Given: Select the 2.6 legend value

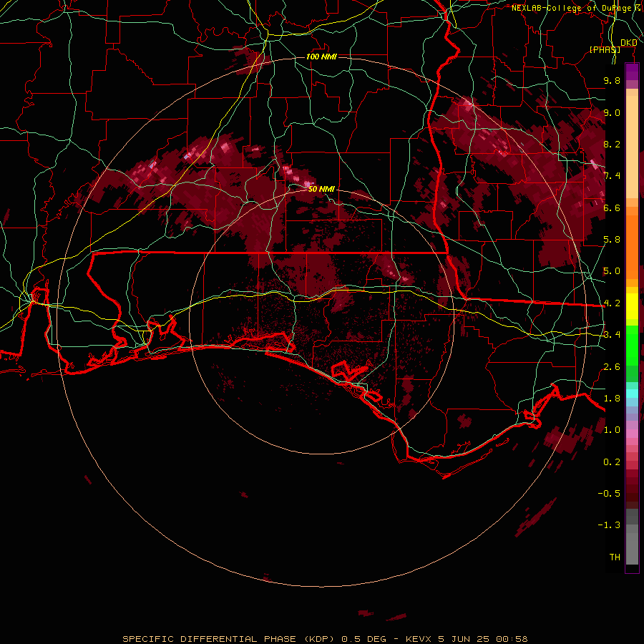Looking at the screenshot, I should [x=612, y=367].
